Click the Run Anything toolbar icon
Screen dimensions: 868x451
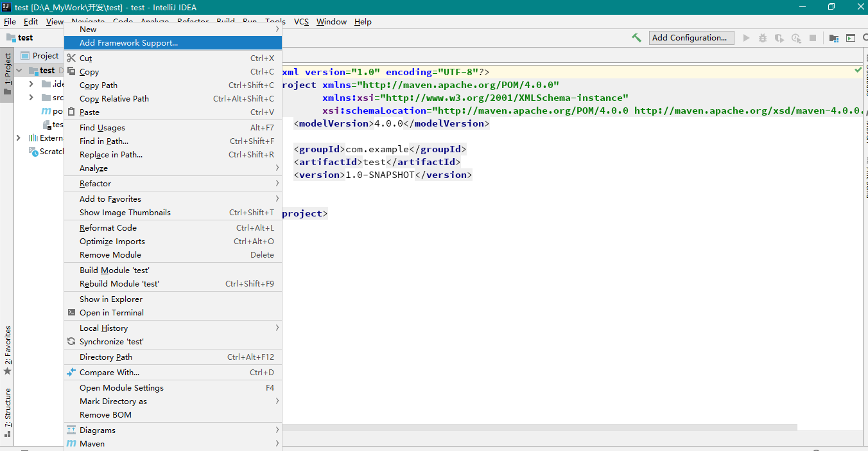pos(851,38)
